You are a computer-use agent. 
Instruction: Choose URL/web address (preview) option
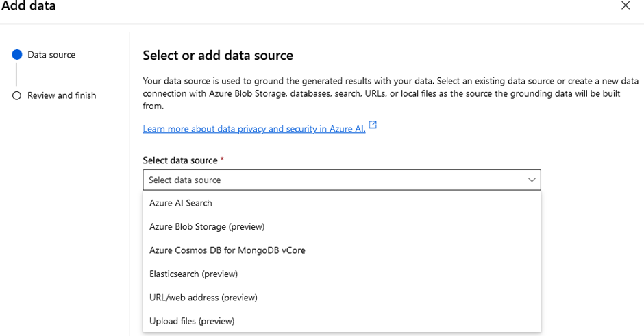203,298
